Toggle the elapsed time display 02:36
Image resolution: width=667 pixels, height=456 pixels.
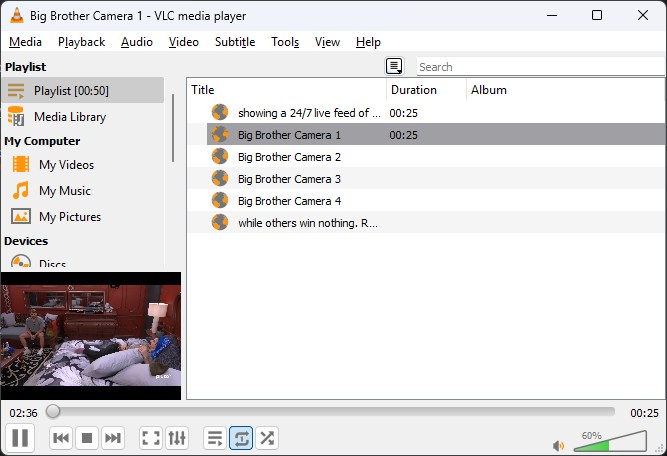point(23,413)
